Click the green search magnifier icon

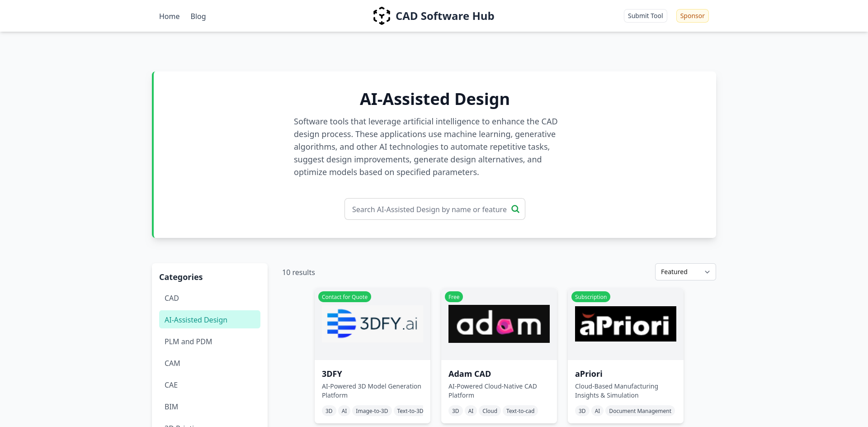515,209
